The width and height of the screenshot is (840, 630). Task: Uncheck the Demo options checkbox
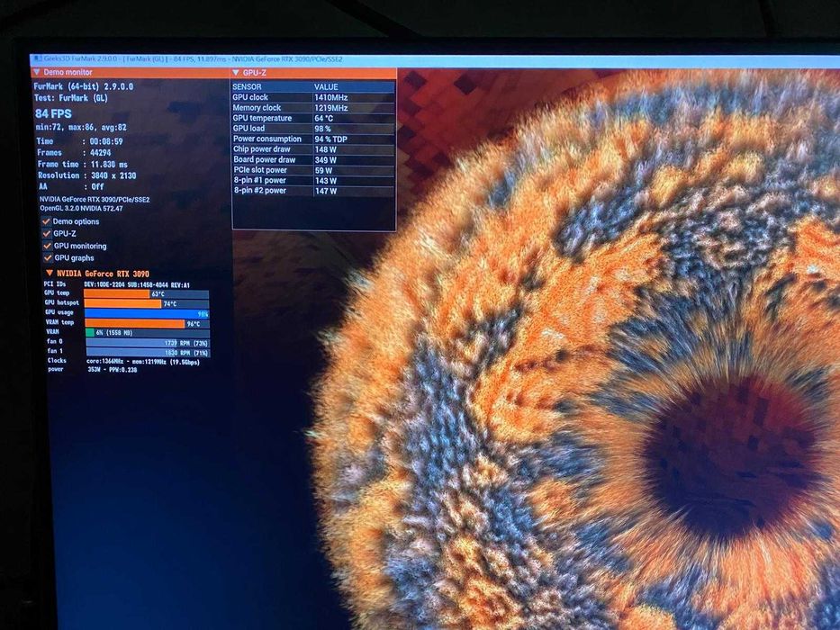click(x=47, y=221)
